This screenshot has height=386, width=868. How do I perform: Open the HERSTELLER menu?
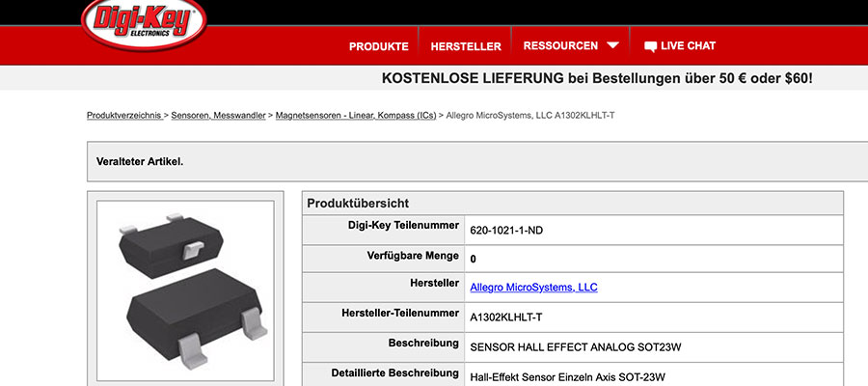[x=466, y=46]
